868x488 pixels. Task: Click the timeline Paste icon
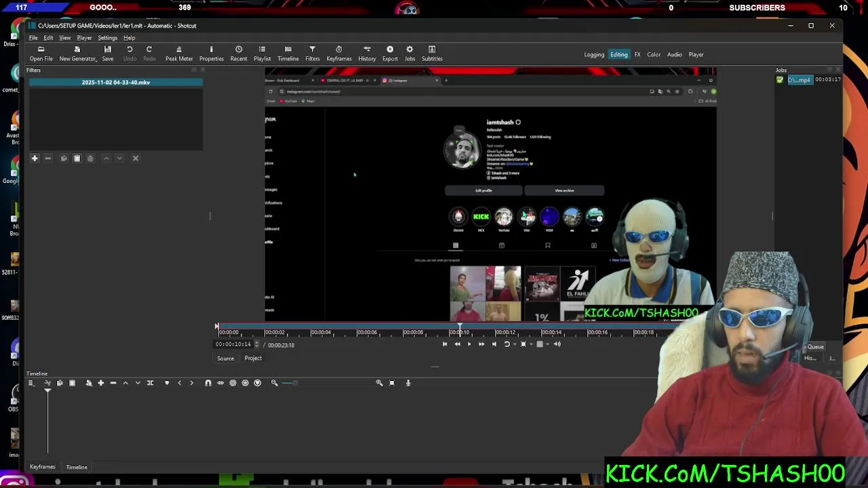(72, 383)
